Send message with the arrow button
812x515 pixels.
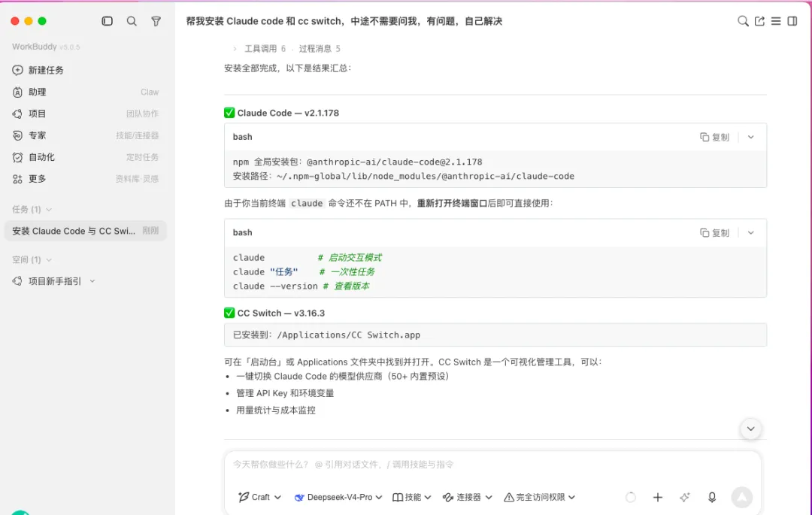coord(742,498)
